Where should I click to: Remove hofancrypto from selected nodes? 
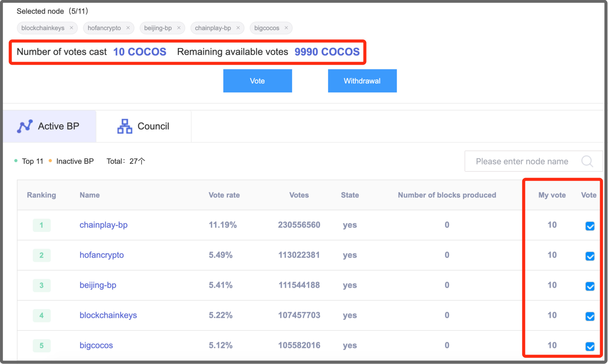[128, 28]
